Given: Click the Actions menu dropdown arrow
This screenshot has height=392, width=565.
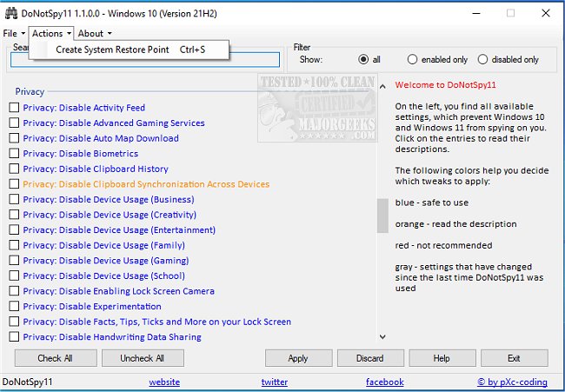Looking at the screenshot, I should (69, 34).
